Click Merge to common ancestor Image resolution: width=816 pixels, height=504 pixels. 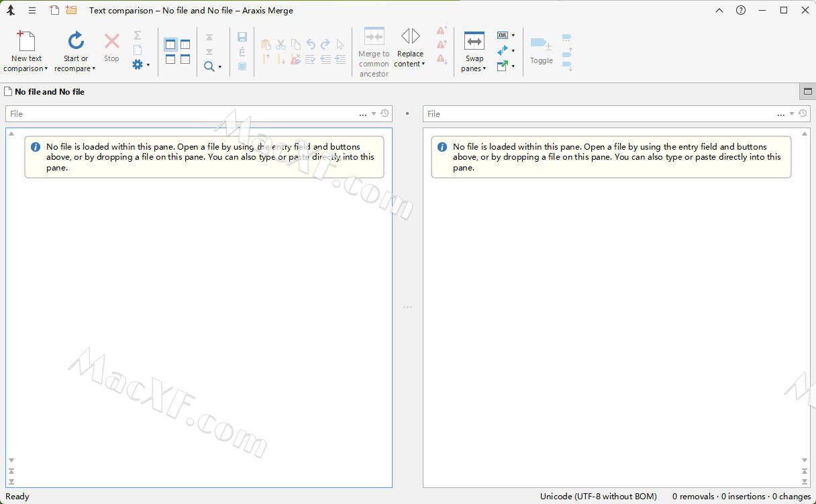[374, 52]
